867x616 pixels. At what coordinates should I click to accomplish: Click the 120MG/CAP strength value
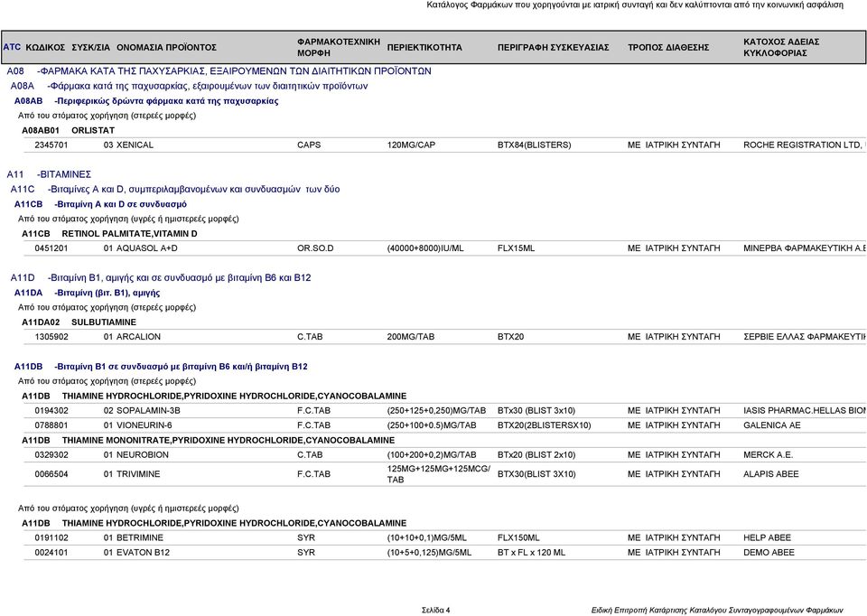point(411,145)
